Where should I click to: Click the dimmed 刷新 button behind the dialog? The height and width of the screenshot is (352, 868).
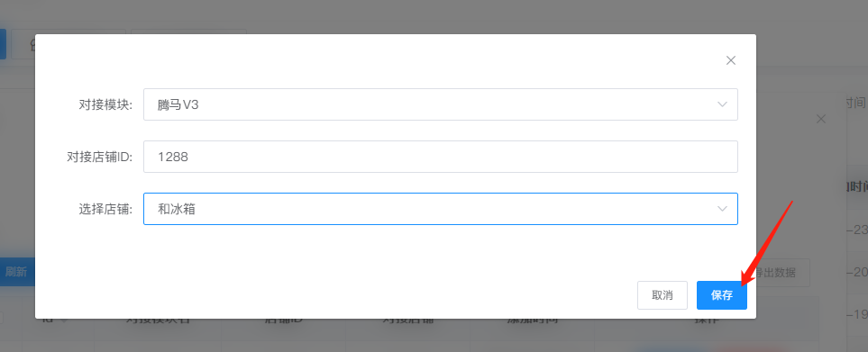(x=17, y=272)
